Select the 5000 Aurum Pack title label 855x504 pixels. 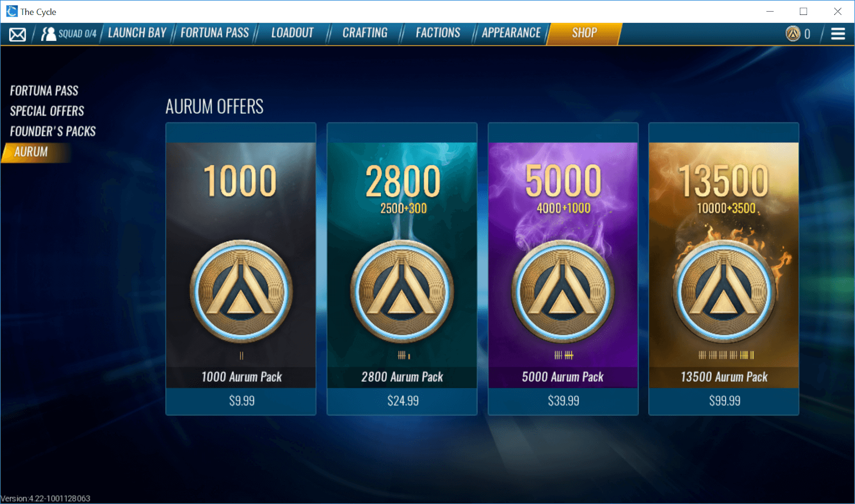click(563, 377)
